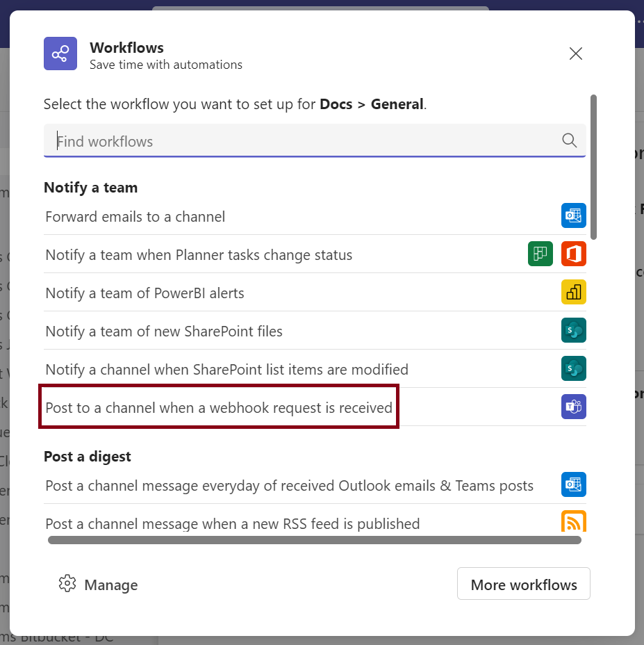Select Forward emails to a channel
The width and height of the screenshot is (644, 645).
(x=315, y=216)
